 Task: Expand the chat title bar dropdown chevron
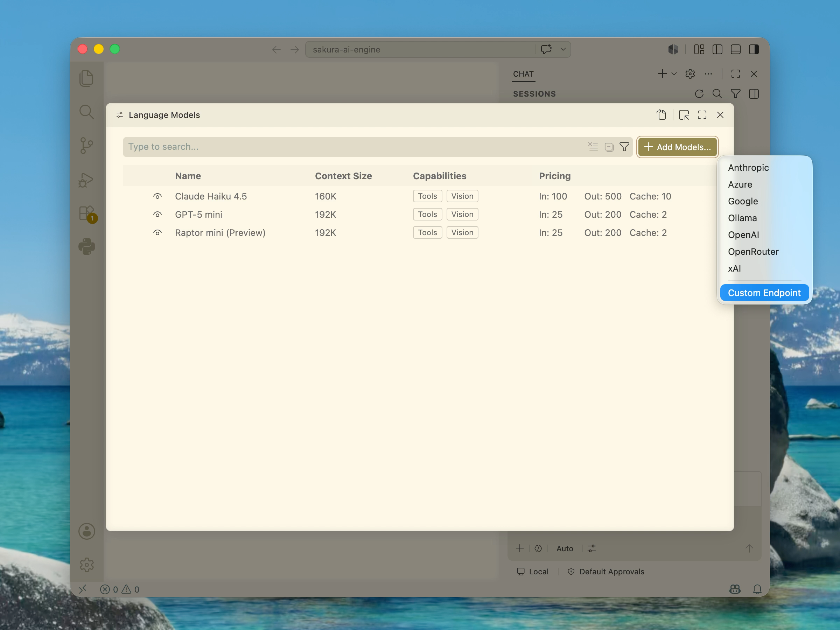pos(563,49)
